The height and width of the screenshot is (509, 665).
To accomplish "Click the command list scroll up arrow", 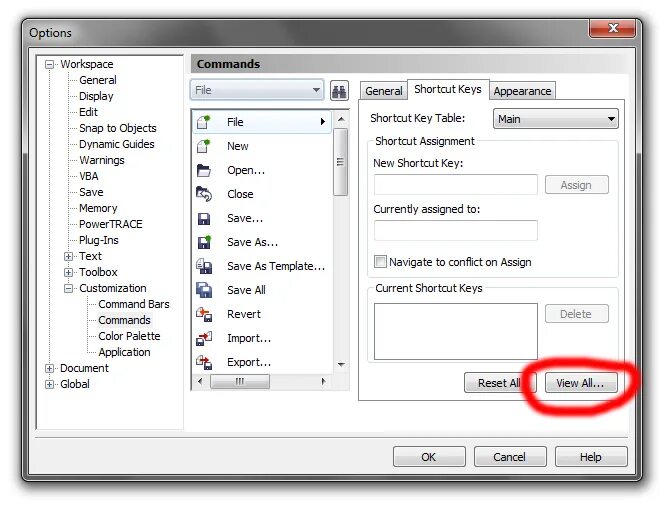I will point(341,120).
